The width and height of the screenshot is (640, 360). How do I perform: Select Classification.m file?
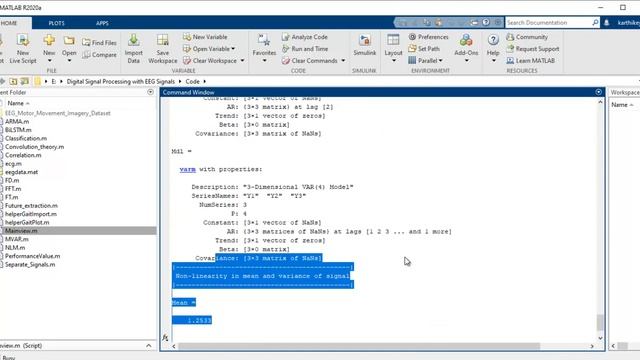(x=26, y=138)
